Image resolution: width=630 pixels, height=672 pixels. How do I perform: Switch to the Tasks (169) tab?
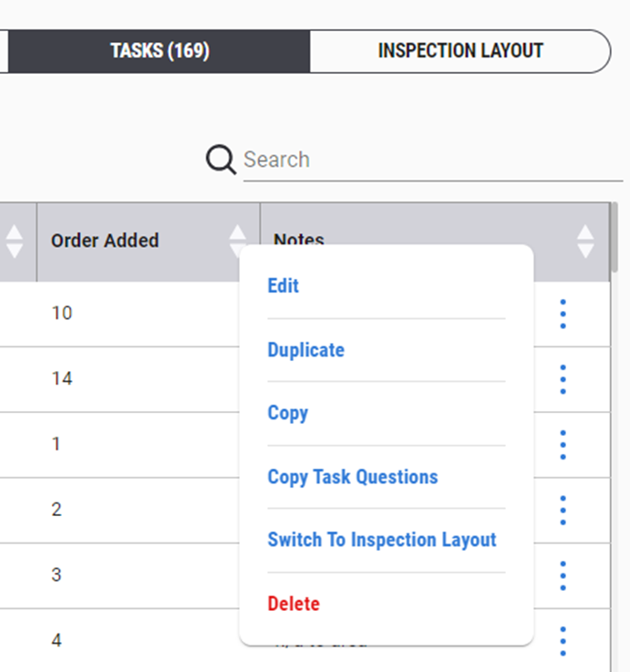160,51
